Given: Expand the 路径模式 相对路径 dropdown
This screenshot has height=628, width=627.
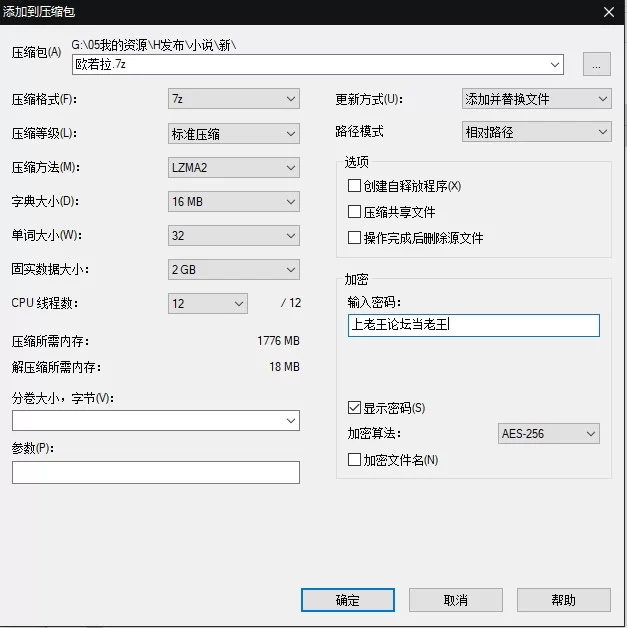Looking at the screenshot, I should coord(537,132).
